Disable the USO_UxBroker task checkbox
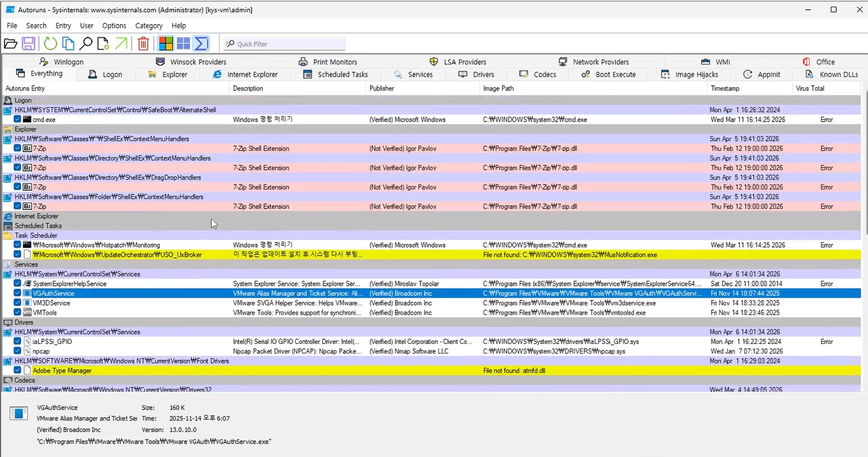 17,255
